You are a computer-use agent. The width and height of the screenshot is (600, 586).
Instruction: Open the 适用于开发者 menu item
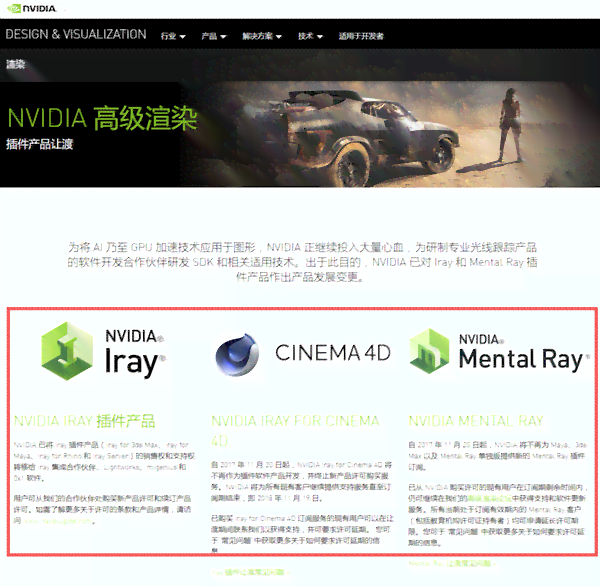[361, 36]
